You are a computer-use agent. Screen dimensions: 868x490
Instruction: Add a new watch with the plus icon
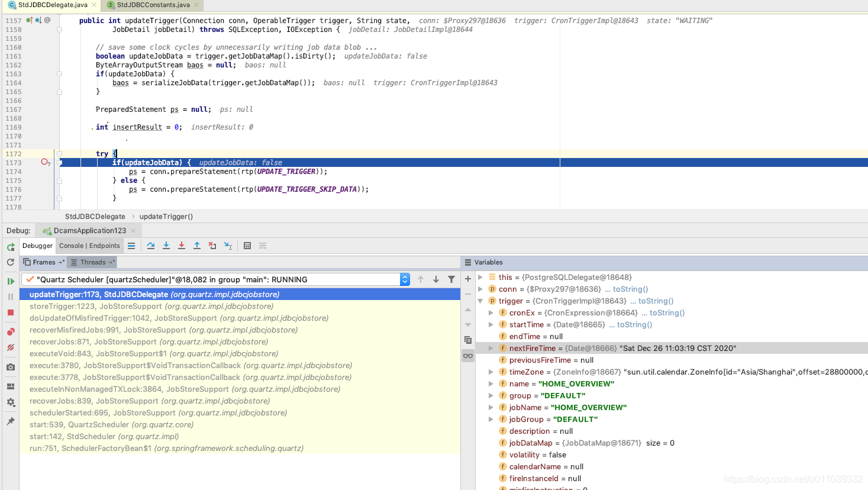tap(468, 279)
